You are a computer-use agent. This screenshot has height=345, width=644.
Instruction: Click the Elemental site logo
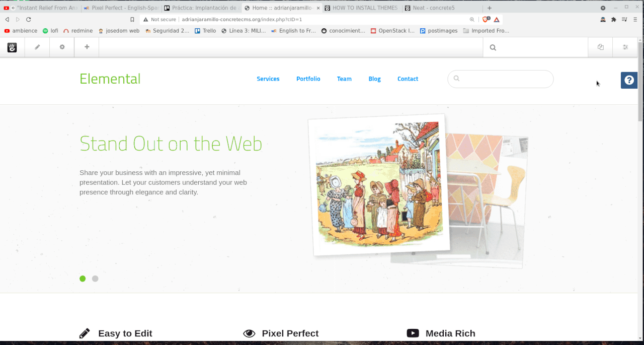tap(110, 79)
